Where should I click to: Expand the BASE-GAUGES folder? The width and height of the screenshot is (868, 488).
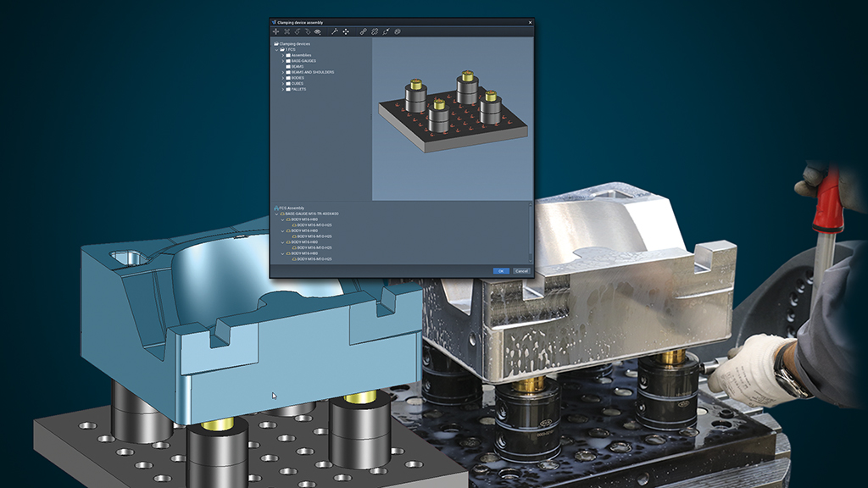coord(283,61)
